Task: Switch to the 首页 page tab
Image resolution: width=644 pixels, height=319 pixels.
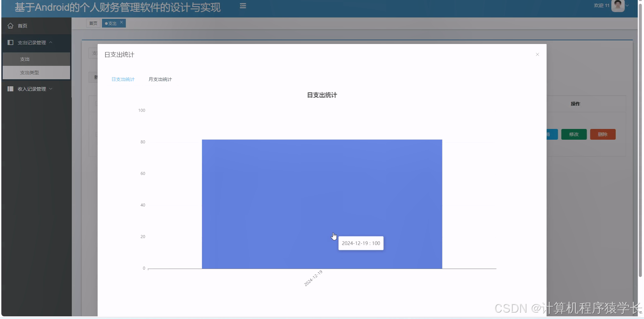Action: (x=93, y=23)
